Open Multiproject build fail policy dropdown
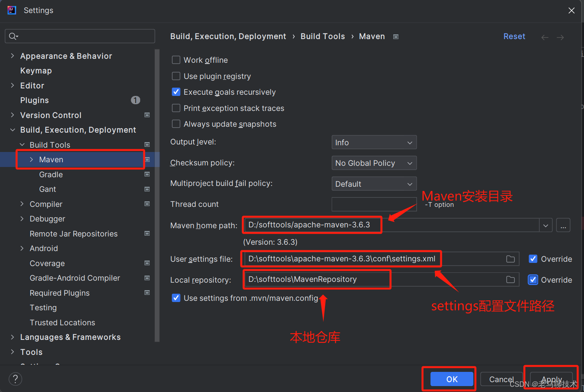 pyautogui.click(x=374, y=184)
